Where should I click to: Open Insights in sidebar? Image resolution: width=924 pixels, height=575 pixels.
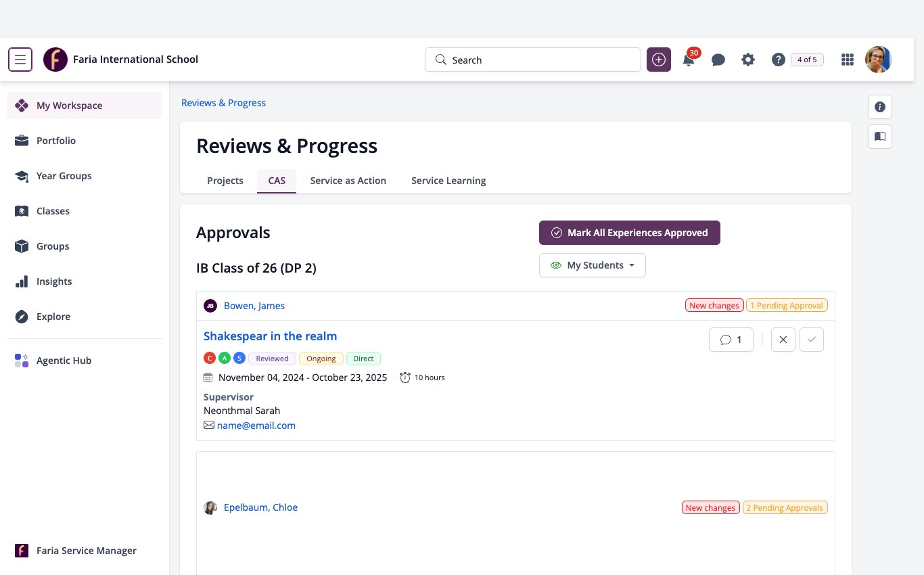[x=85, y=281]
